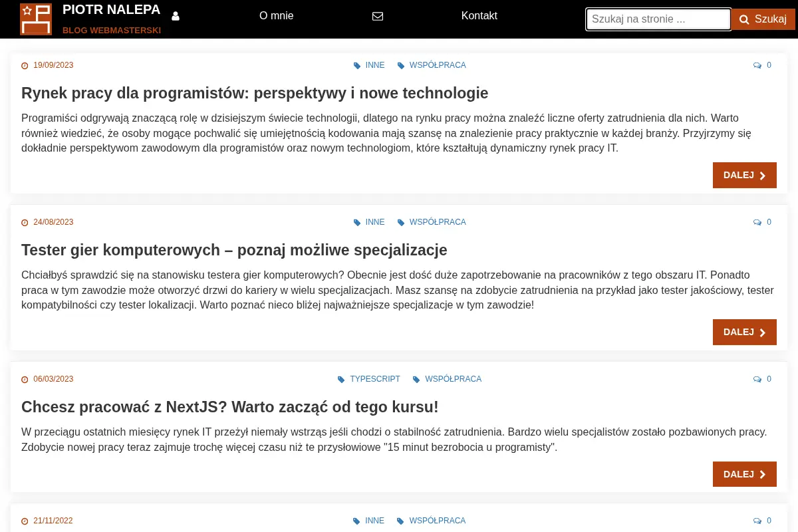This screenshot has height=532, width=798.
Task: Click the date 19/09/2023
Action: (x=53, y=65)
